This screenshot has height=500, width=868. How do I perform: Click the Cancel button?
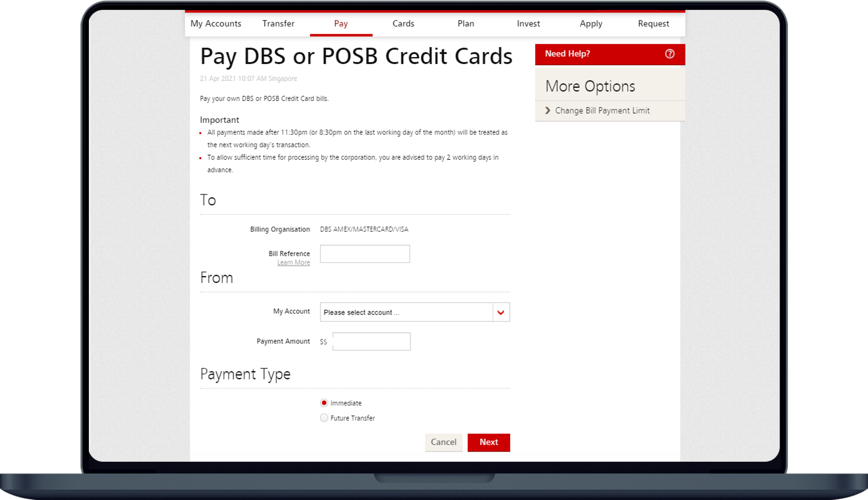(444, 442)
